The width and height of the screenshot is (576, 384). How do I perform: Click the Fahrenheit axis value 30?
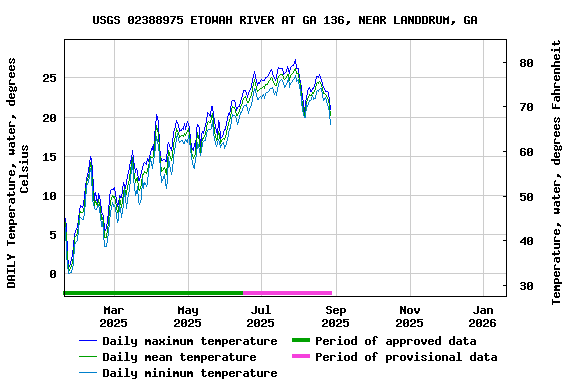pyautogui.click(x=526, y=286)
